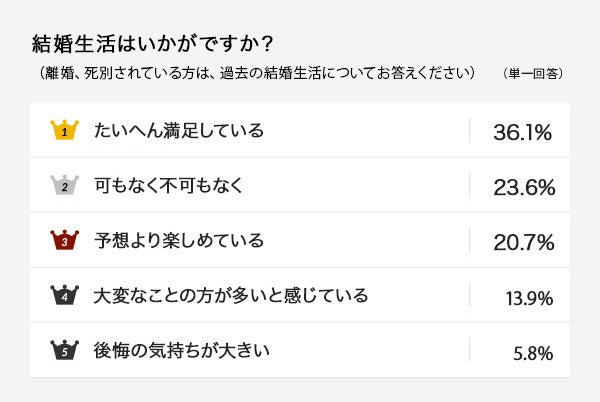
Task: Click the gold rank 1 crown icon
Action: [x=64, y=130]
